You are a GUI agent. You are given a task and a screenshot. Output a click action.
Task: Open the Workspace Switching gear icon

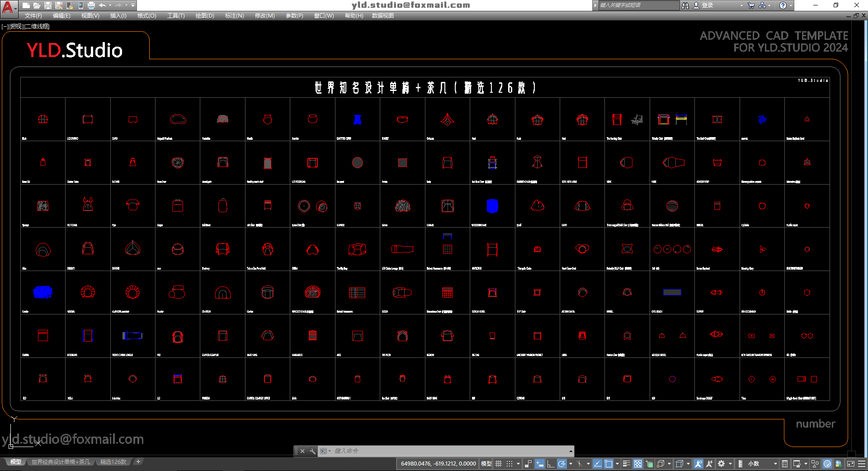pos(721,464)
